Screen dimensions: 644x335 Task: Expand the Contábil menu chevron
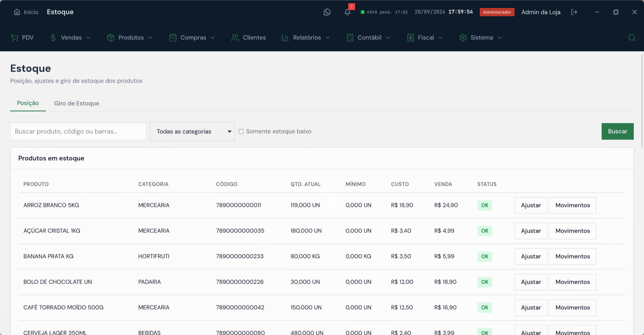[x=388, y=38]
